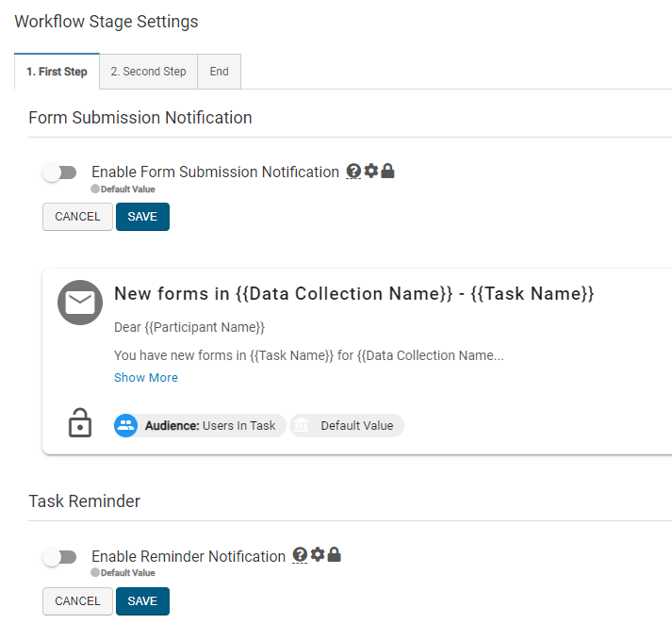Cancel the Form Submission Notification changes
The image size is (672, 640).
point(77,217)
